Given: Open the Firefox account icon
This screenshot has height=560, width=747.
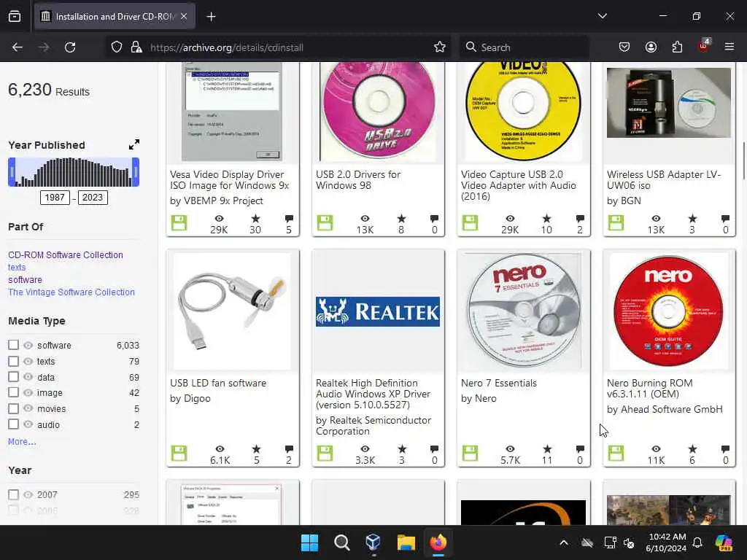Looking at the screenshot, I should pos(651,47).
